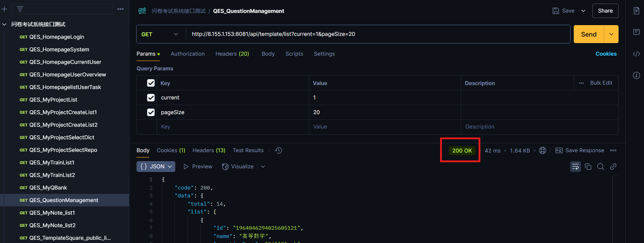Open response more options ellipsis

coord(613,150)
